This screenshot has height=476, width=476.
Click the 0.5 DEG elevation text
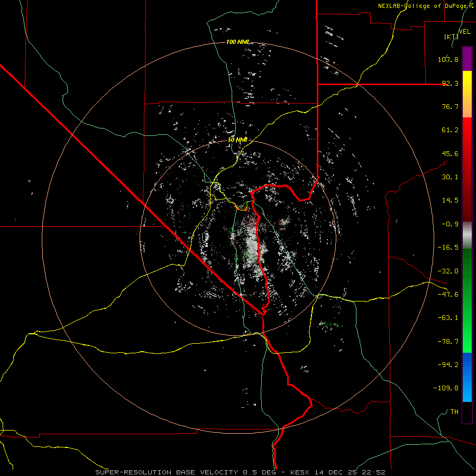click(259, 472)
